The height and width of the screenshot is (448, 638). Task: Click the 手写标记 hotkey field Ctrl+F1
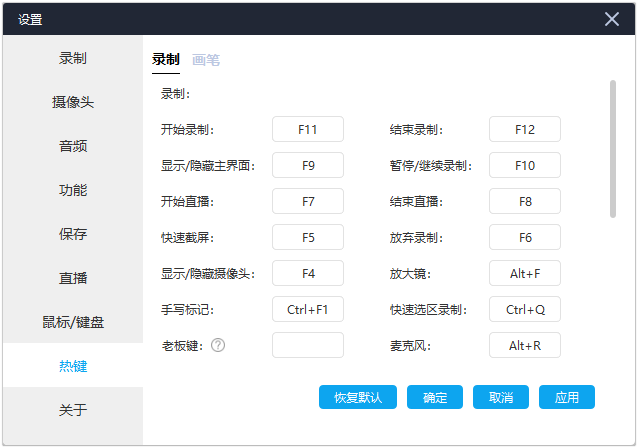(x=308, y=309)
